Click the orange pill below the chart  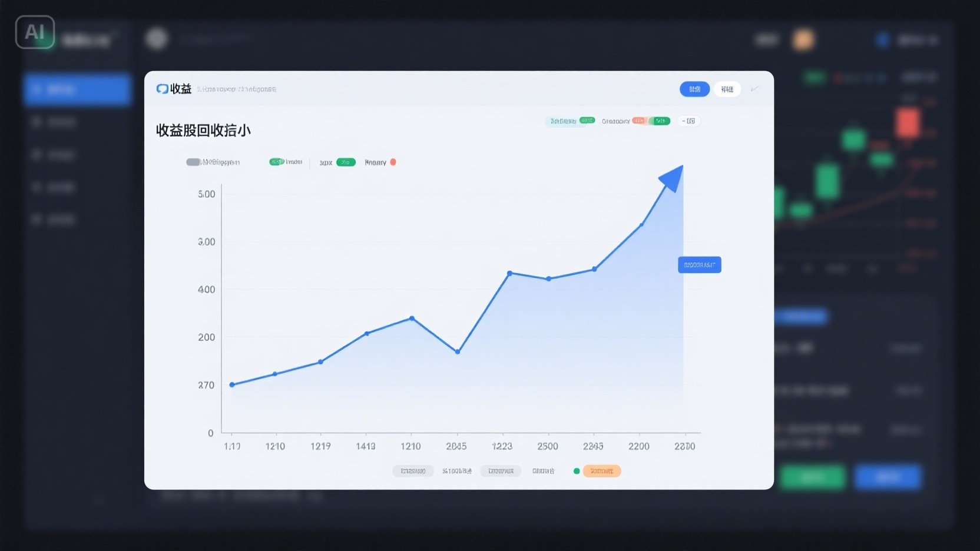pos(602,471)
